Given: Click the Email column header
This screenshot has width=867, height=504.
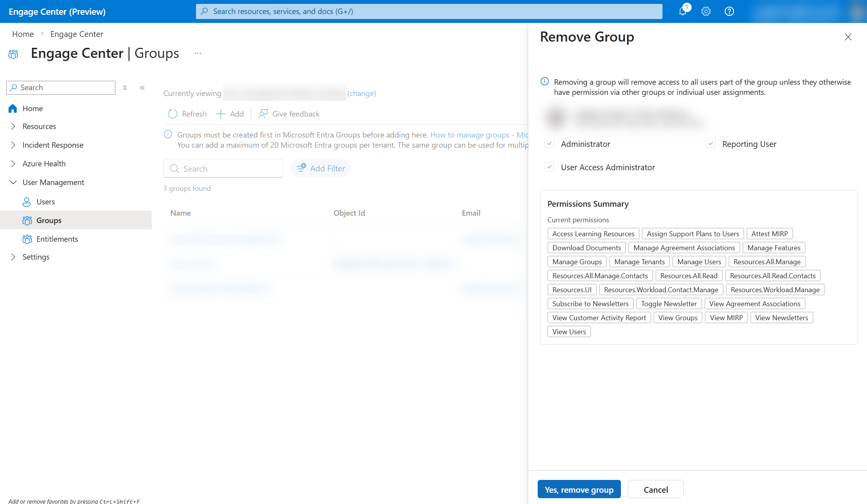Looking at the screenshot, I should tap(471, 213).
